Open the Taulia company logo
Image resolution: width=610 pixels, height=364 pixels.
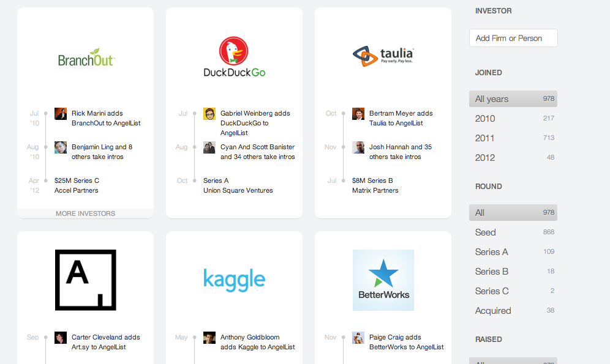pyautogui.click(x=383, y=56)
